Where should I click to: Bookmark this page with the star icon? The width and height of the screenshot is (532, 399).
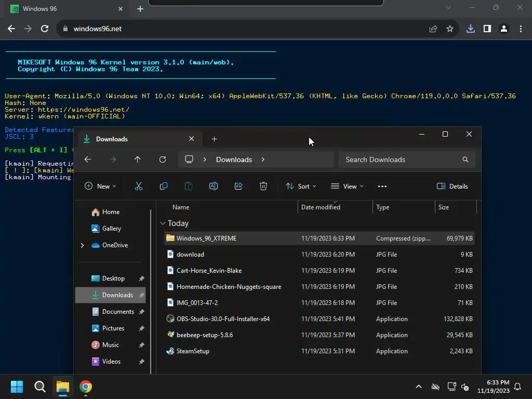(450, 29)
